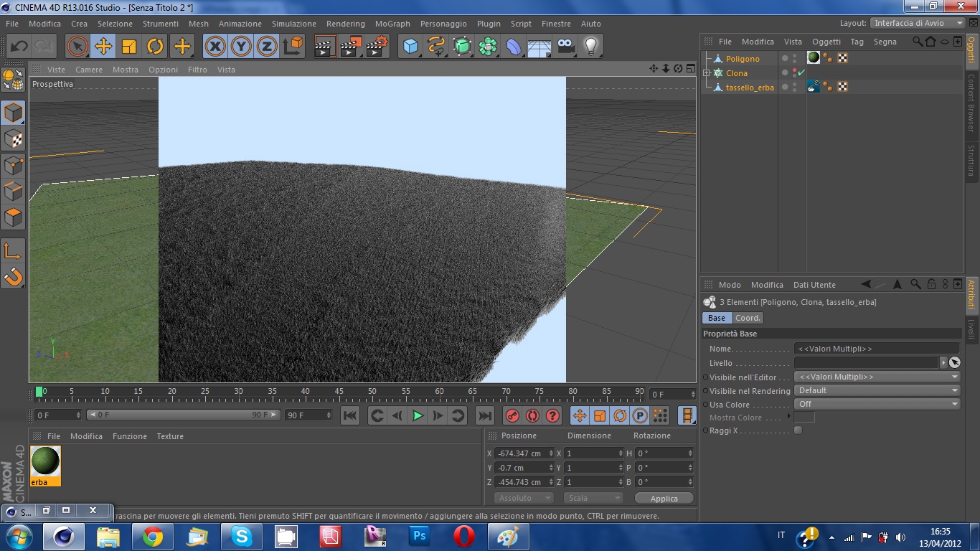Toggle the green checkmark on Clona
Viewport: 980px width, 551px height.
coord(801,73)
